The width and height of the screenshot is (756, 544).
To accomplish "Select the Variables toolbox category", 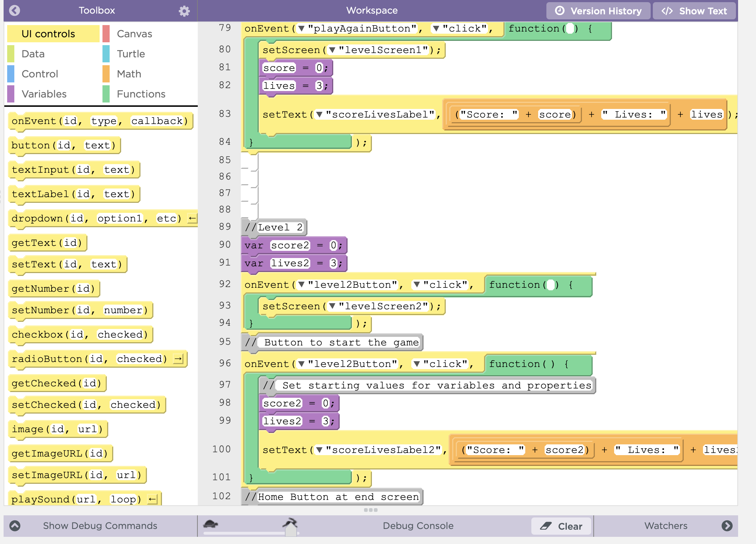I will pyautogui.click(x=44, y=94).
